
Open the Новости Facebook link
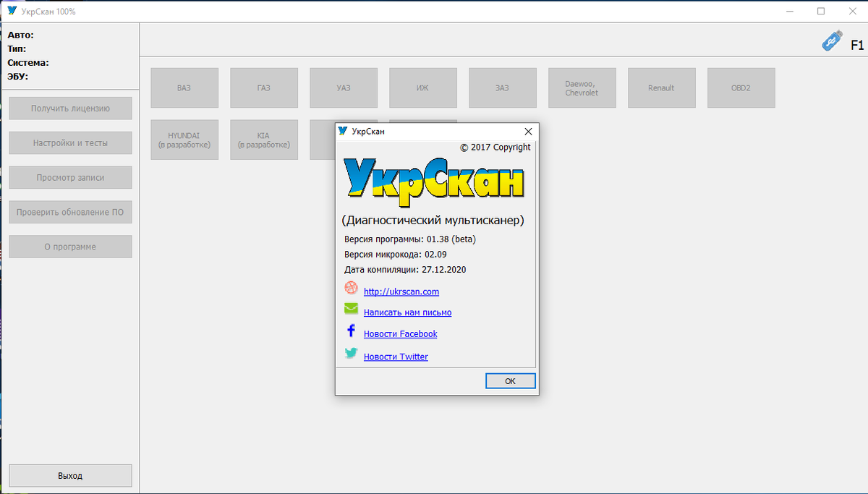(x=400, y=333)
